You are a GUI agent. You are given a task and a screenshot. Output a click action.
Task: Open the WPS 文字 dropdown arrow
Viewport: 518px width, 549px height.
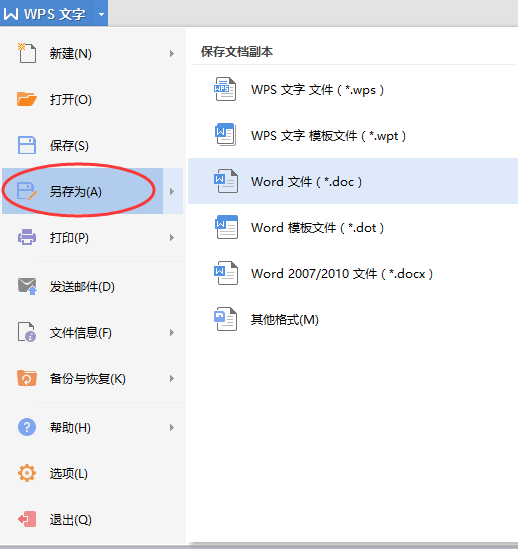pyautogui.click(x=101, y=15)
